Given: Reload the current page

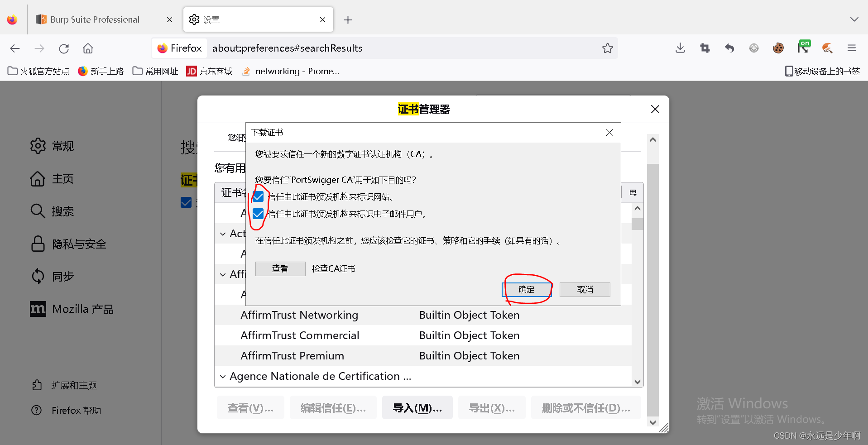Looking at the screenshot, I should 64,48.
